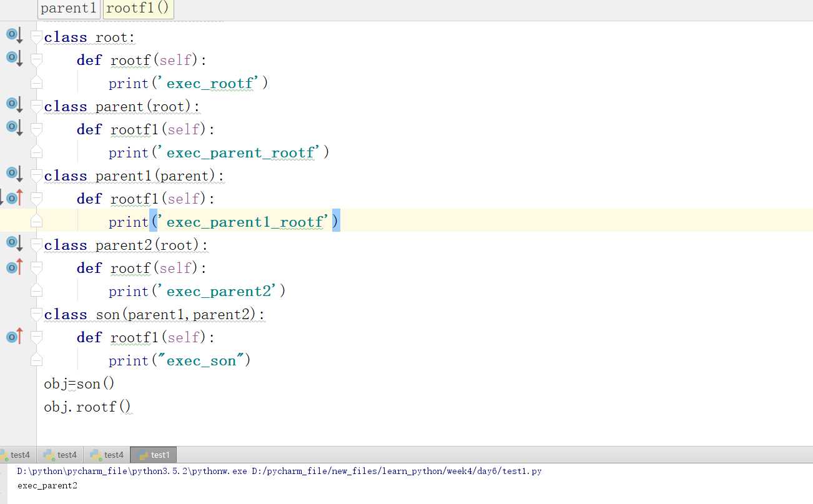Click the overridden-class gutter icon beside class root
The image size is (813, 504).
tap(14, 35)
